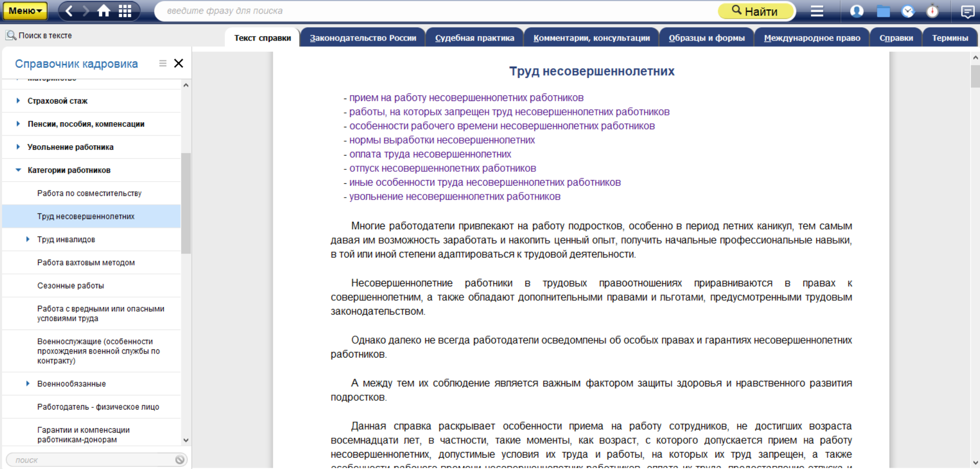Viewport: 980px width, 469px height.
Task: Open Сезонные работы item
Action: 91,286
